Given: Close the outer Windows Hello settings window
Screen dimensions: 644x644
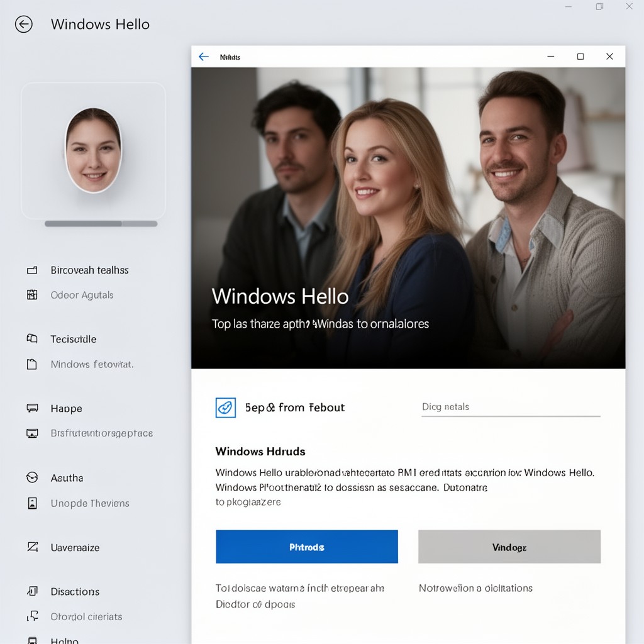Looking at the screenshot, I should pyautogui.click(x=629, y=6).
